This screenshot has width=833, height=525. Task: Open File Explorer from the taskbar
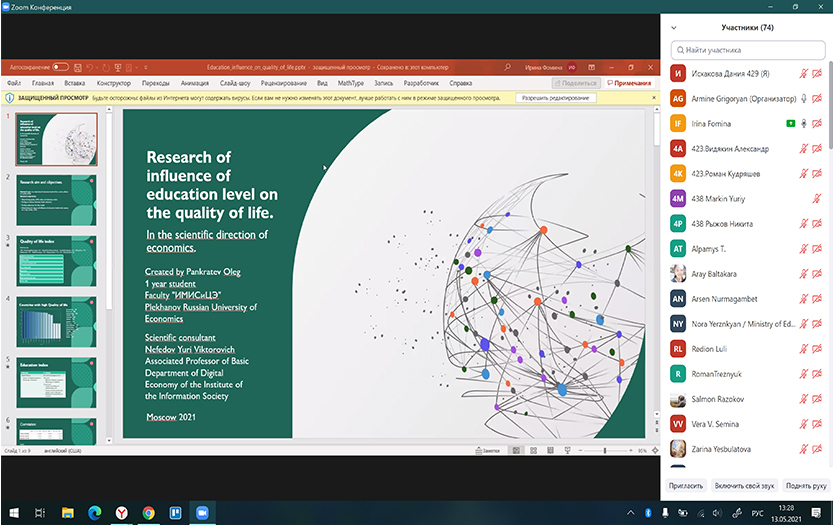pyautogui.click(x=67, y=512)
